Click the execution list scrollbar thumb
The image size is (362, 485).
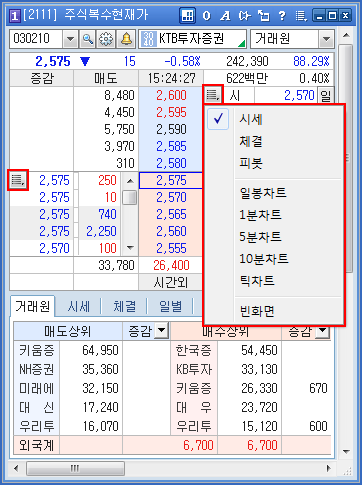(130, 197)
